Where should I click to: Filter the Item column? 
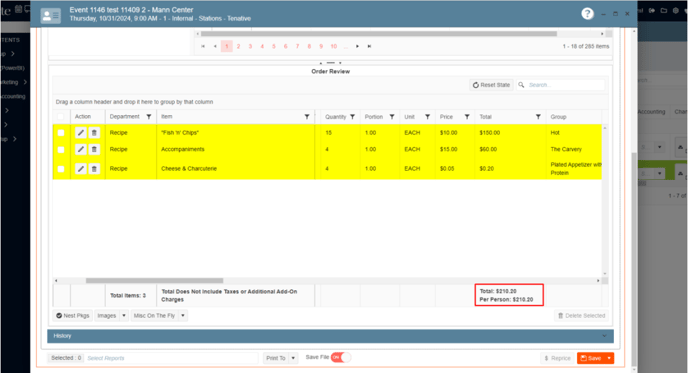307,117
